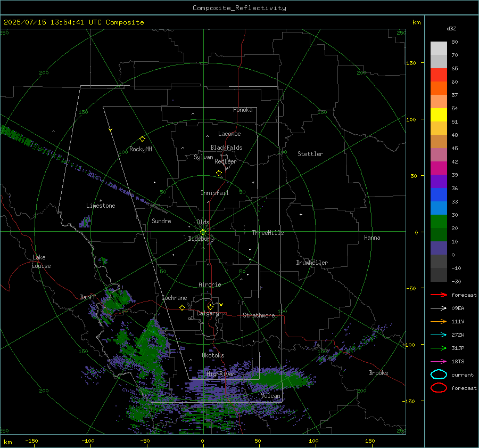This screenshot has height=448, width=479.
Task: Click the Sundre town label
Action: [161, 221]
